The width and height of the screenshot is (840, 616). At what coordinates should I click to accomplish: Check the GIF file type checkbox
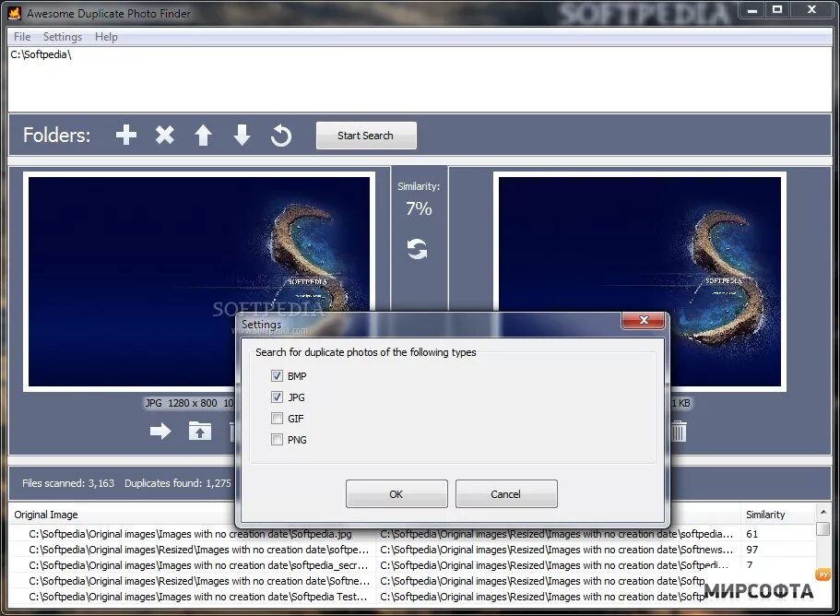coord(277,419)
